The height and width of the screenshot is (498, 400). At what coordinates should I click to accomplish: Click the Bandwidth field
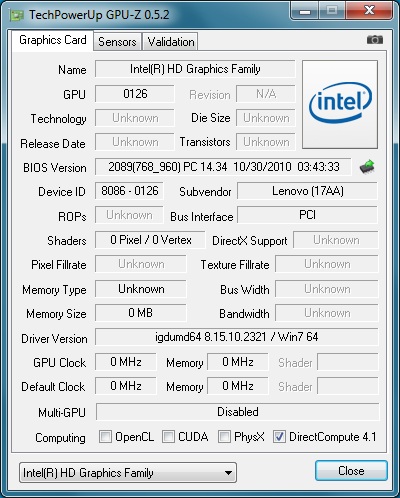tap(327, 313)
